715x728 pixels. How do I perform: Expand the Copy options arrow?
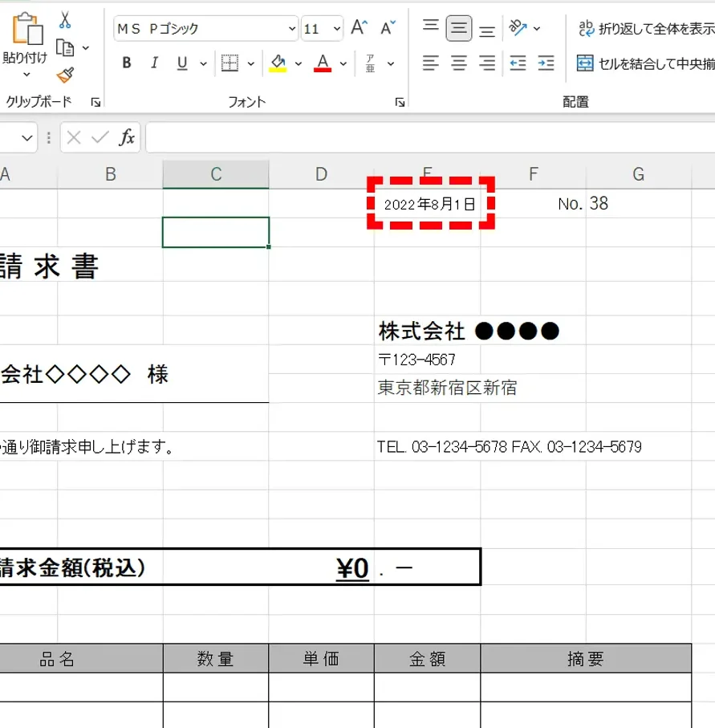(x=86, y=48)
